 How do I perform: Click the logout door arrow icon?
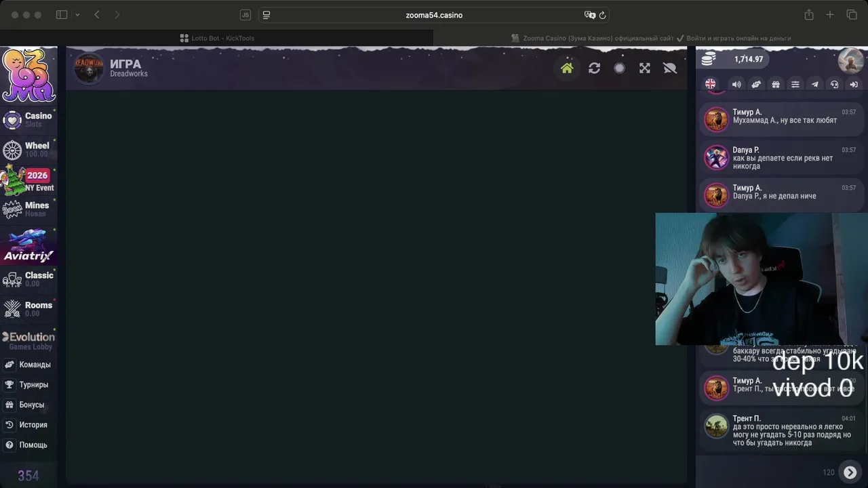(x=854, y=84)
